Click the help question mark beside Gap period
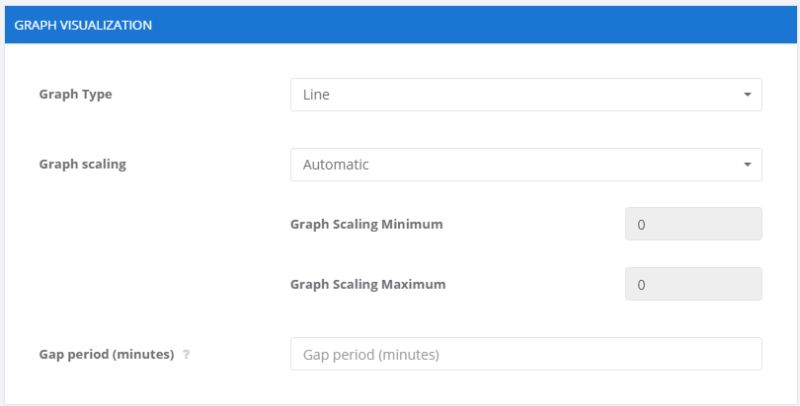Viewport: 800px width, 406px height. pos(187,355)
